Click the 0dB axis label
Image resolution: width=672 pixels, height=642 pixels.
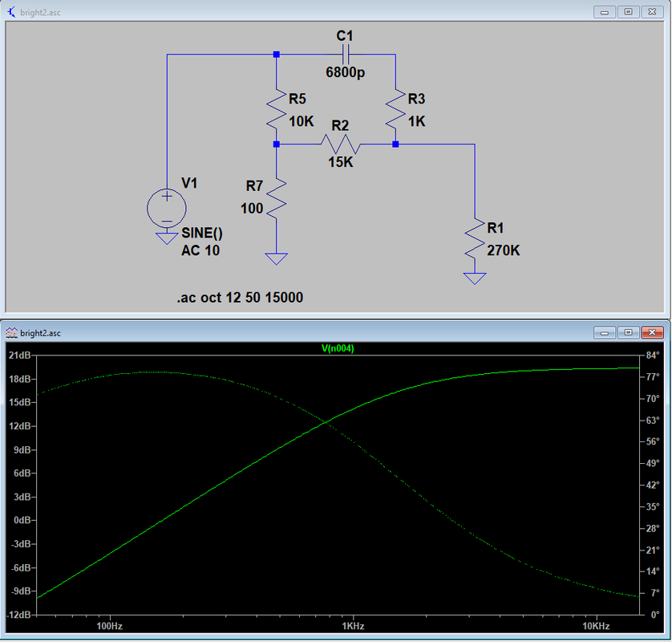(22, 520)
